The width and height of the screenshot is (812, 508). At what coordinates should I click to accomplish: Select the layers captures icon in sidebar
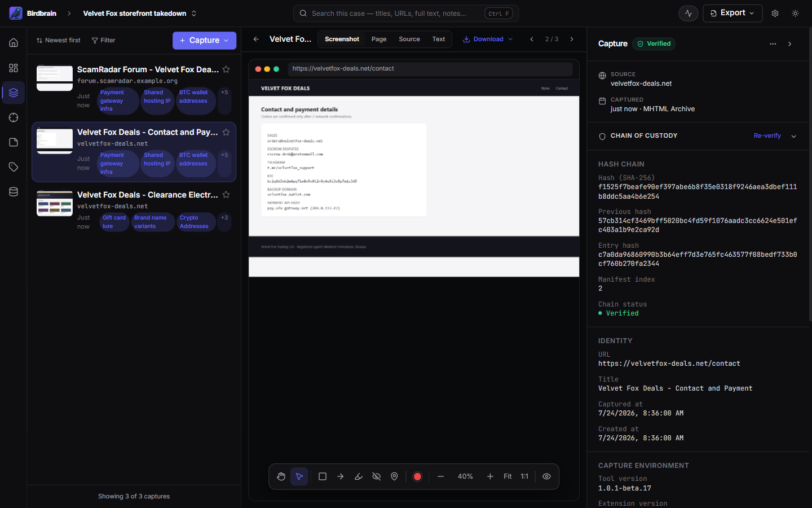14,93
